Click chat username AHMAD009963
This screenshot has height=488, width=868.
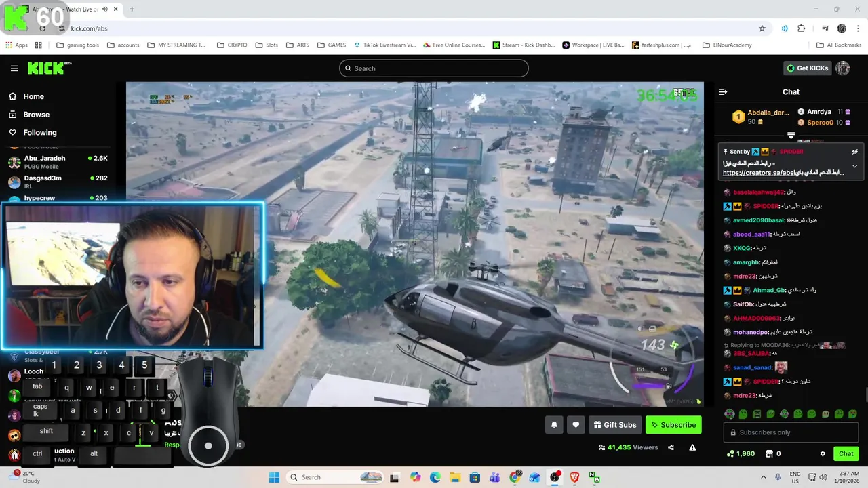click(756, 319)
